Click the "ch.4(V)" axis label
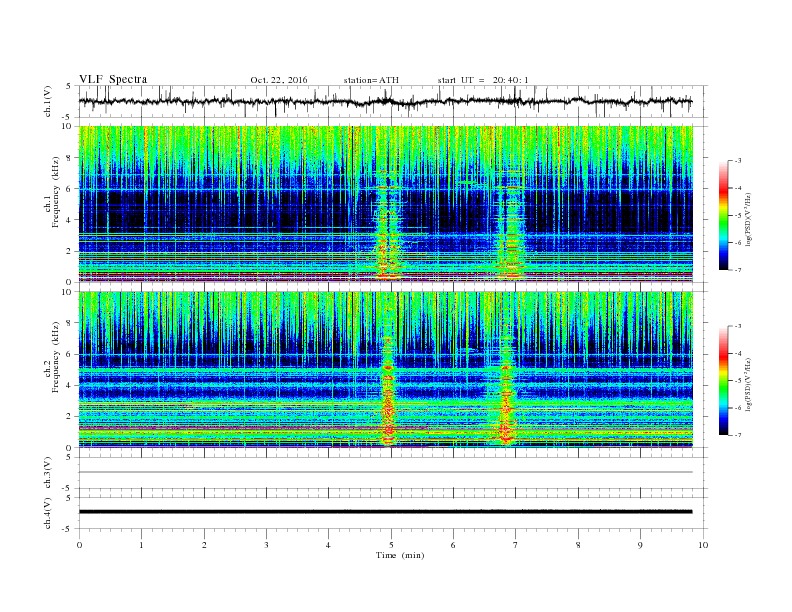Image resolution: width=792 pixels, height=612 pixels. tap(48, 513)
